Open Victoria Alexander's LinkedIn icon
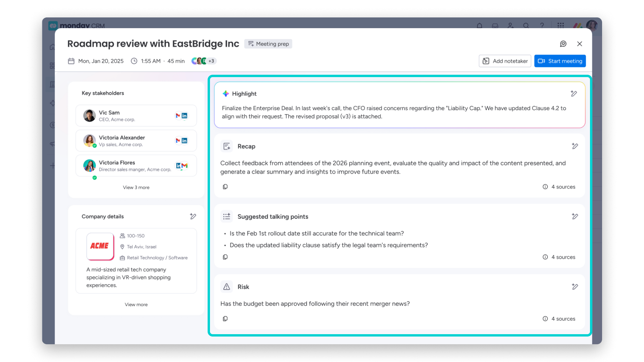644x362 pixels. click(184, 141)
